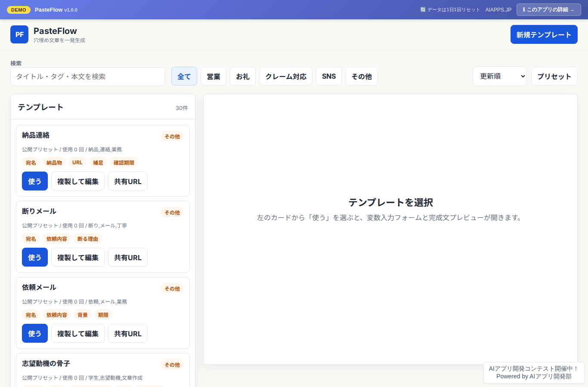
Task: Click the データは1日1回リセット notice
Action: coord(450,9)
